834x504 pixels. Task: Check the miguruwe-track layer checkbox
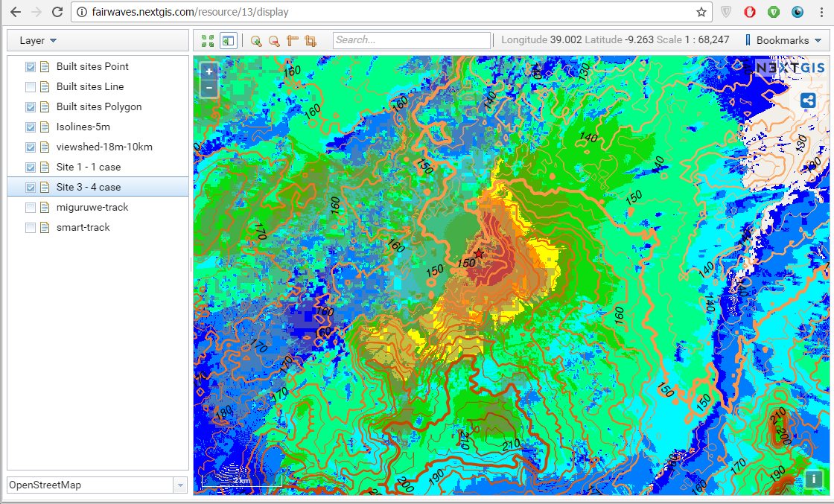coord(31,208)
